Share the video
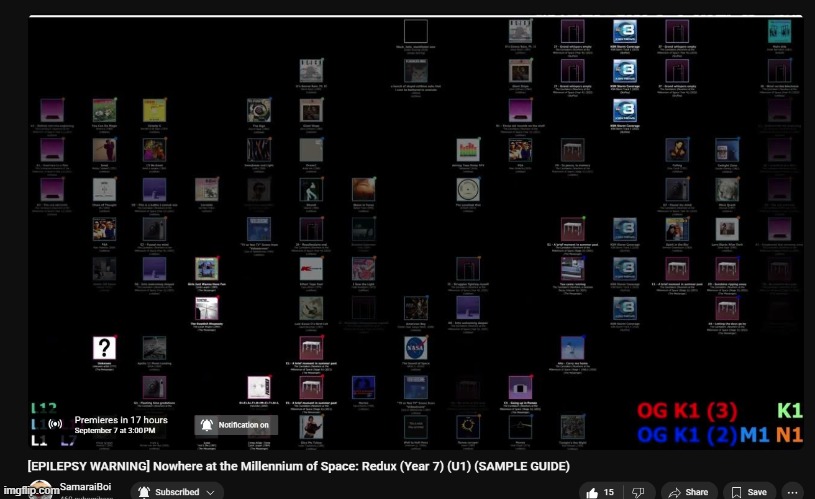 [689, 492]
